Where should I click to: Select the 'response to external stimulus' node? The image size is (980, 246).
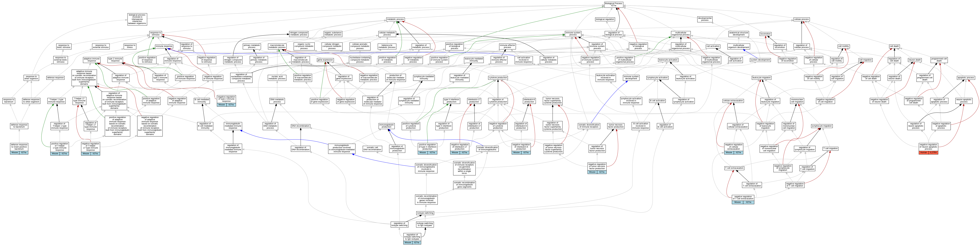pos(101,46)
